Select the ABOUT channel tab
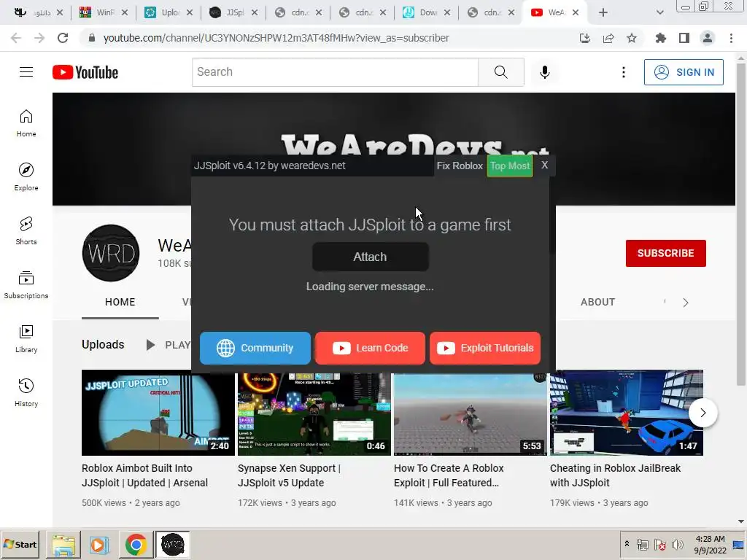This screenshot has width=747, height=560. 597,302
